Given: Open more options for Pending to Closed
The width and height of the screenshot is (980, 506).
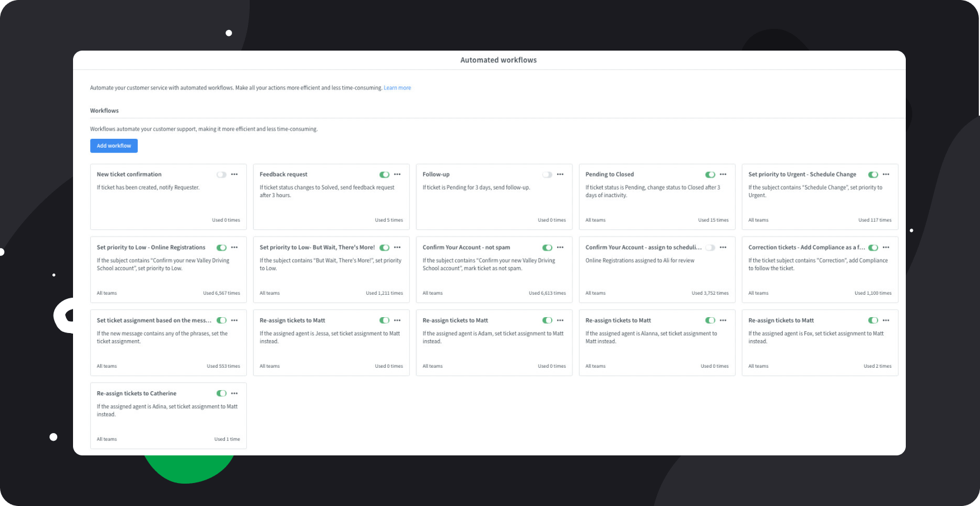Looking at the screenshot, I should click(x=723, y=174).
